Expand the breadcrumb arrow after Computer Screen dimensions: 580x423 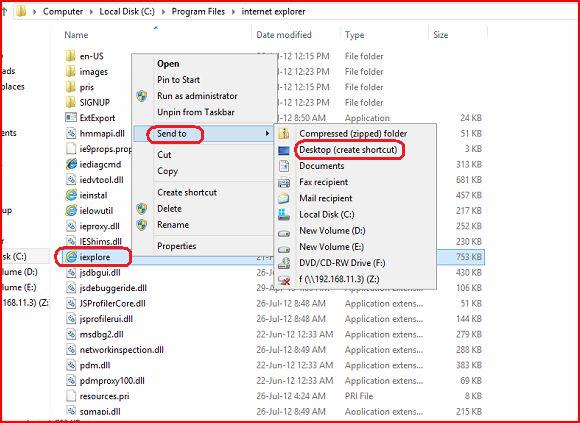(91, 12)
